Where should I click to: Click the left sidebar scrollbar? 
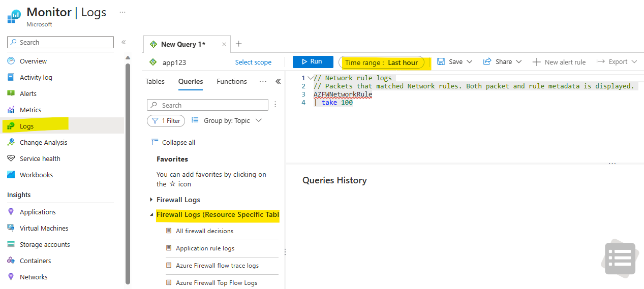[x=128, y=173]
